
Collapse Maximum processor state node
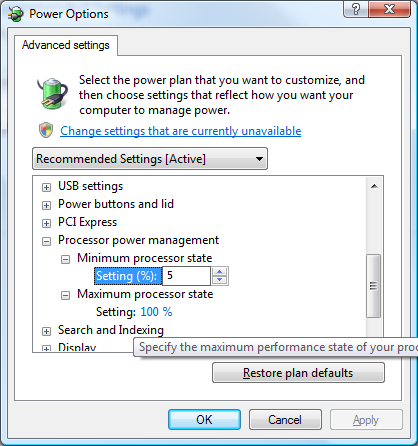pyautogui.click(x=65, y=295)
